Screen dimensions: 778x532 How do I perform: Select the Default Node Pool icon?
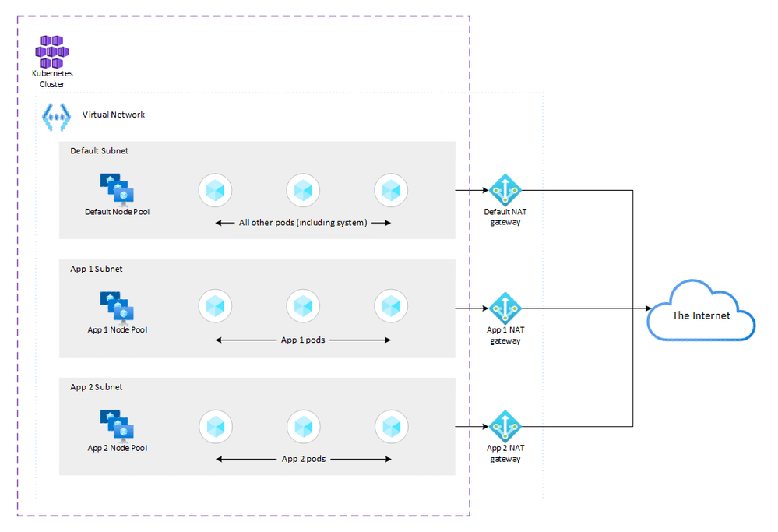tap(117, 188)
